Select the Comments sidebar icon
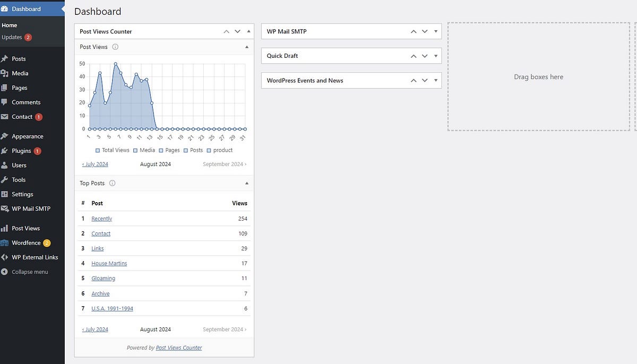 point(5,102)
